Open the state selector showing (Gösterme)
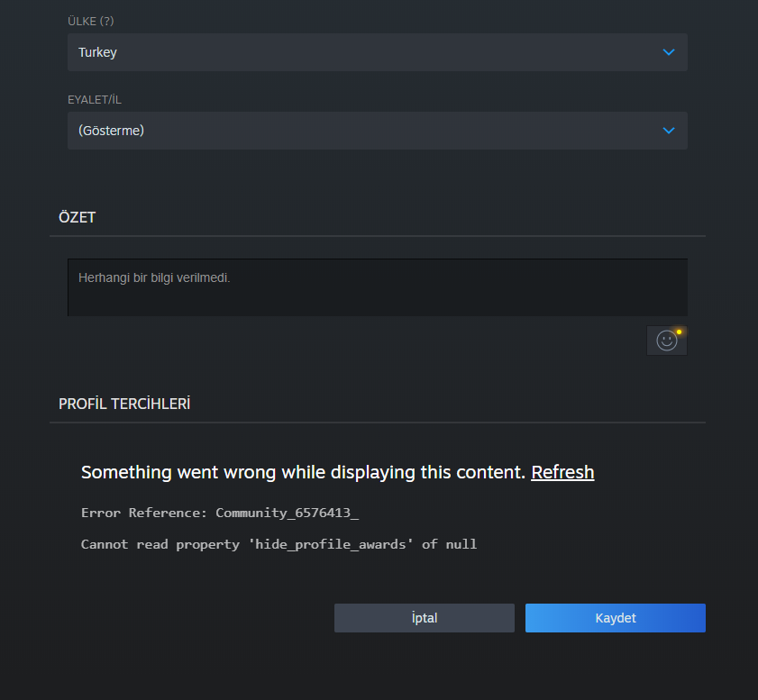Screen dimensions: 758x700 (361, 131)
